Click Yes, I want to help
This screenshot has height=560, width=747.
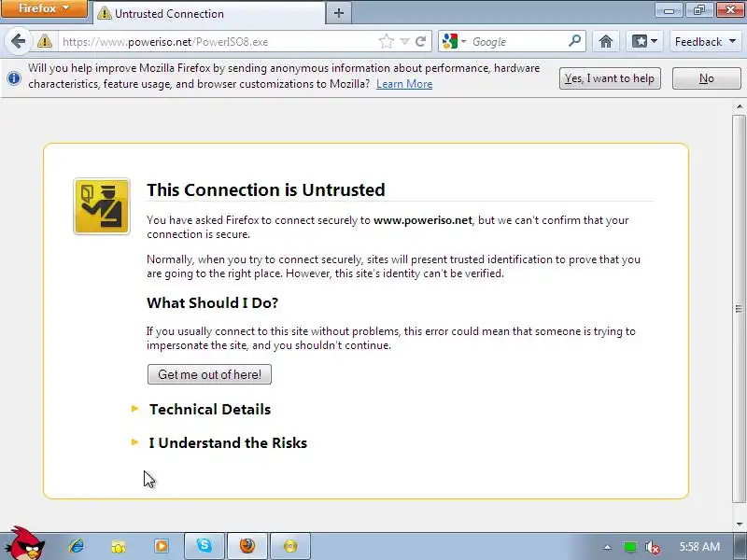coord(610,78)
